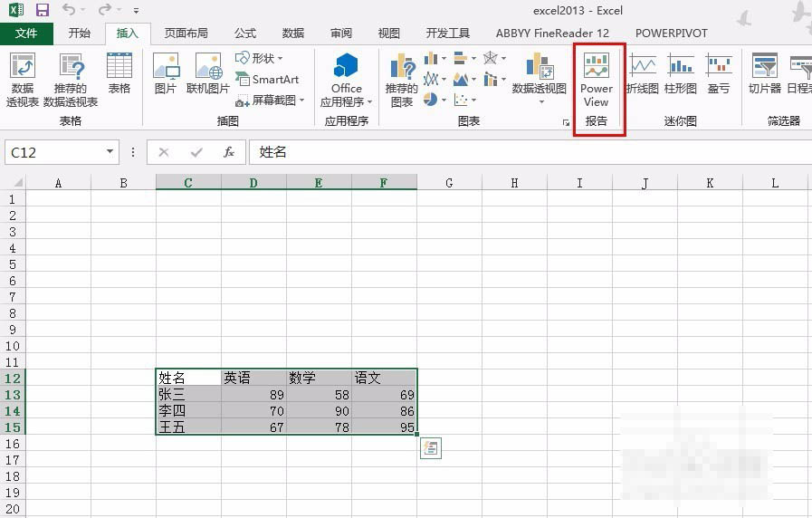Open the File (文件) menu
The width and height of the screenshot is (812, 518).
point(26,34)
